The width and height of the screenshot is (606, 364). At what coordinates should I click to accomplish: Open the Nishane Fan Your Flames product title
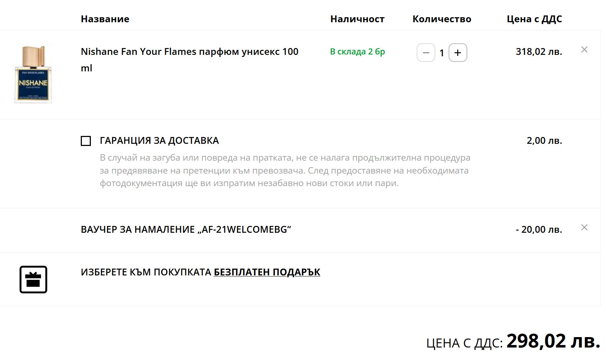[x=189, y=52]
